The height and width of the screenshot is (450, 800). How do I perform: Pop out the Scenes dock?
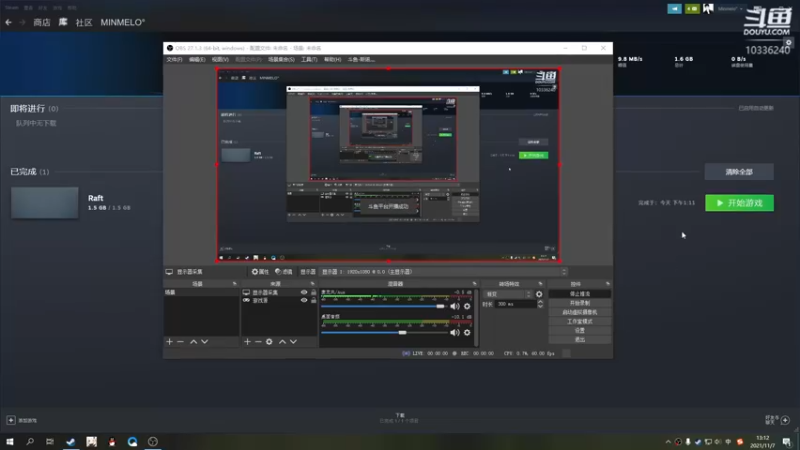click(x=235, y=284)
